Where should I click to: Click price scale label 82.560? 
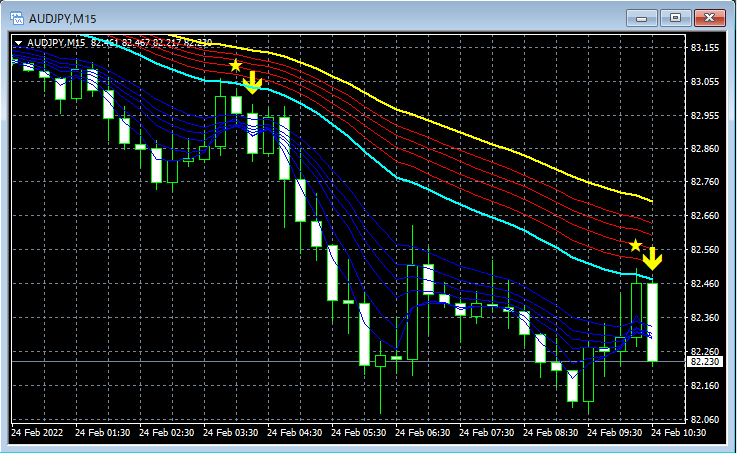[x=705, y=250]
